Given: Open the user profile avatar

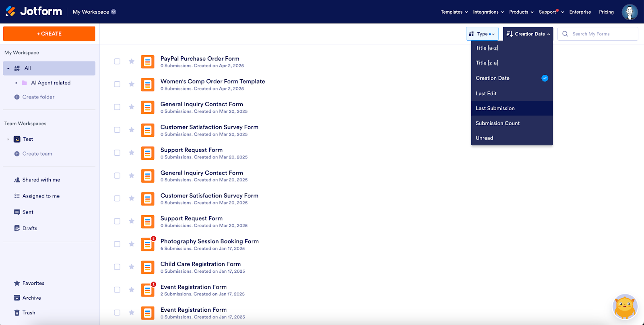Looking at the screenshot, I should click(630, 12).
